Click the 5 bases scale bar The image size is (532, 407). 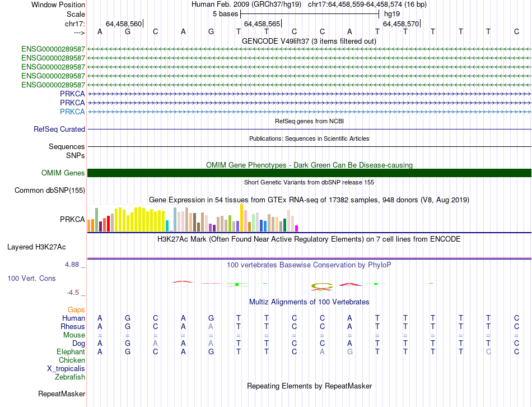tap(310, 14)
